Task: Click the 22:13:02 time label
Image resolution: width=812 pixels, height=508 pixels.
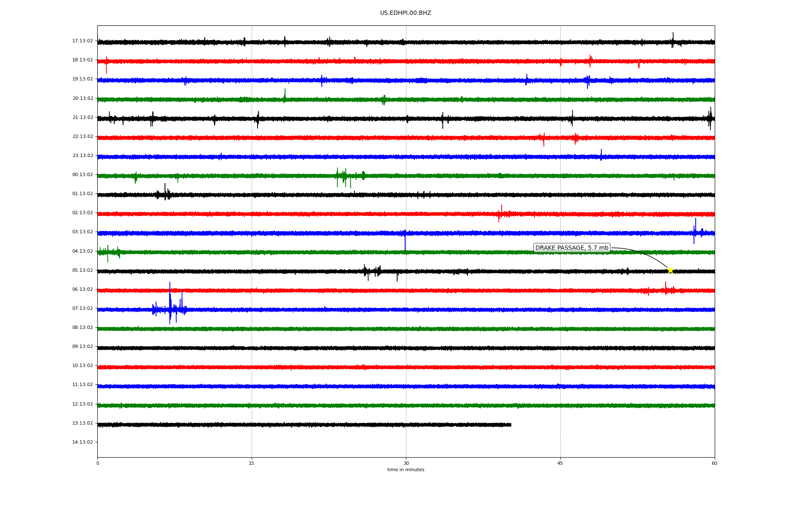Action: point(82,137)
